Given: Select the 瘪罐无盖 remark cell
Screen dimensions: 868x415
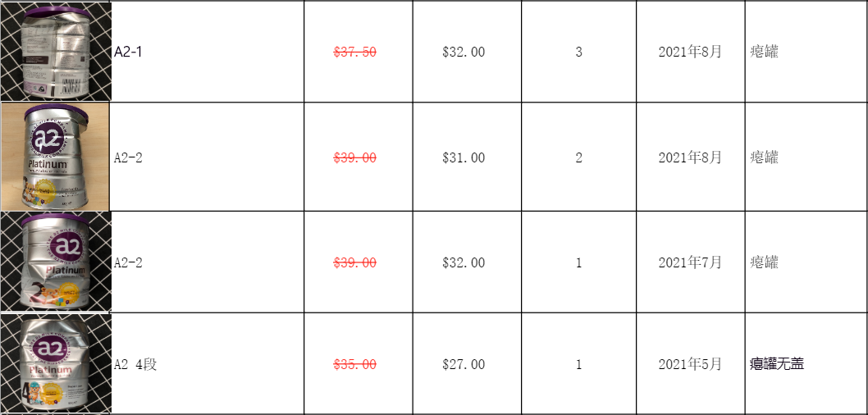Looking at the screenshot, I should tap(776, 363).
